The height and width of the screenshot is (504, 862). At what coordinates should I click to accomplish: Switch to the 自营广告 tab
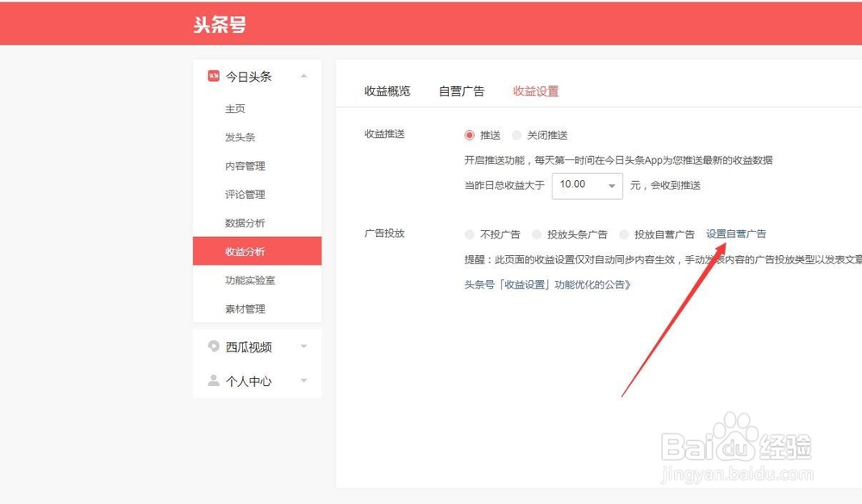[x=461, y=91]
